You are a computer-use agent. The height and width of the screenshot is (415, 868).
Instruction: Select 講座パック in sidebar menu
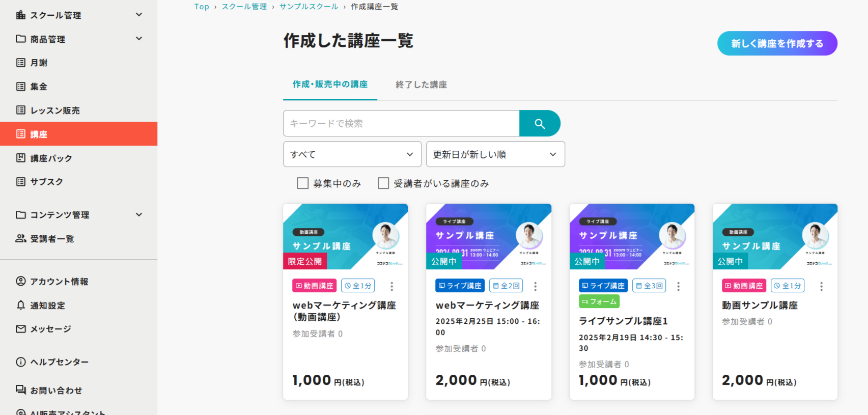[x=51, y=158]
